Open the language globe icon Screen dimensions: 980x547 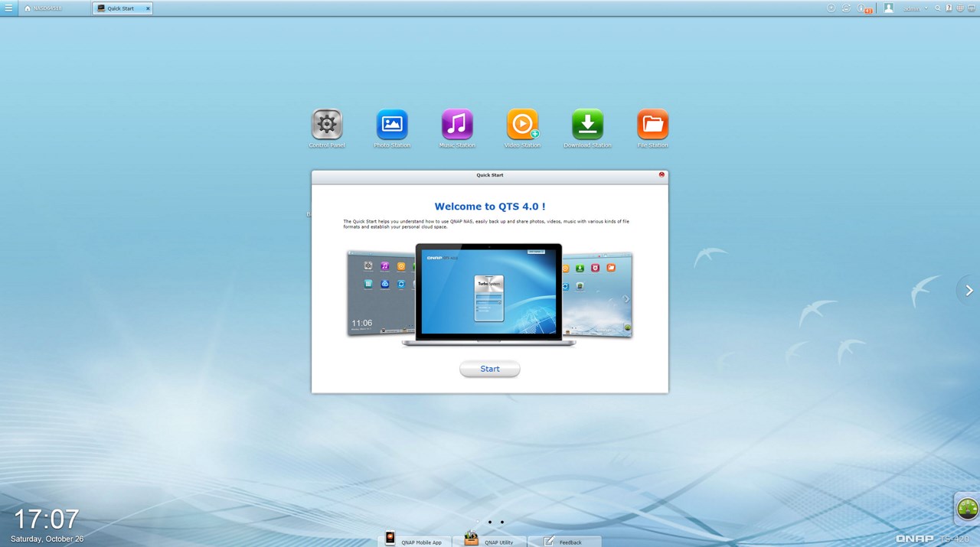coord(960,8)
